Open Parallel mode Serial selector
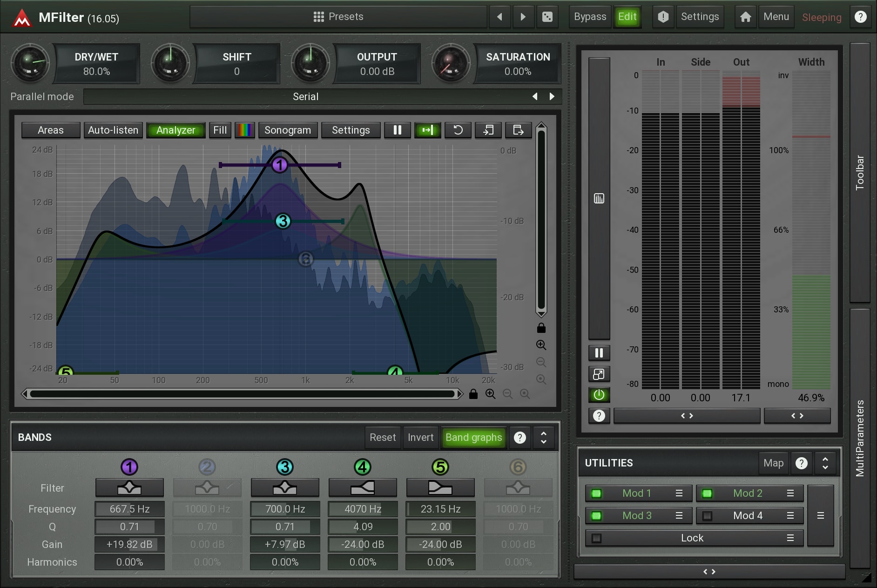Viewport: 877px width, 588px height. 305,96
